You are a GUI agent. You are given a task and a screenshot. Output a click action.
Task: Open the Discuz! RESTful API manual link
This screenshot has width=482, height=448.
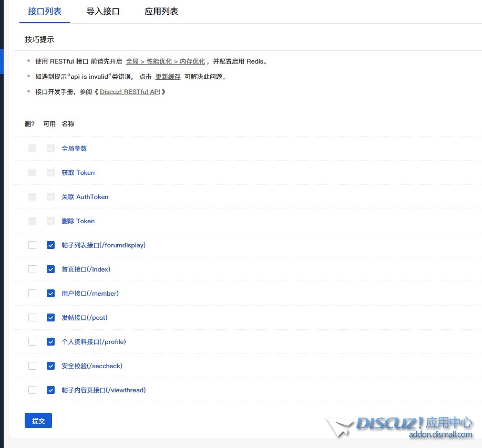click(130, 92)
